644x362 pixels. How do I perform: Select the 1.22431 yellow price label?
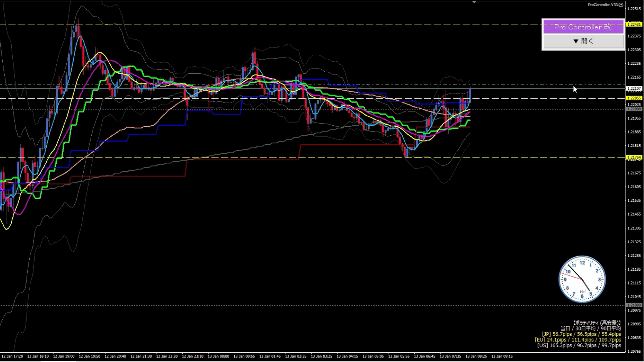[634, 24]
